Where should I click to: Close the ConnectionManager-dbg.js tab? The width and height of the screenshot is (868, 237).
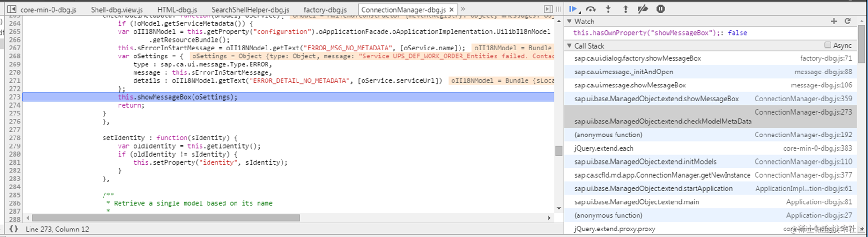452,9
